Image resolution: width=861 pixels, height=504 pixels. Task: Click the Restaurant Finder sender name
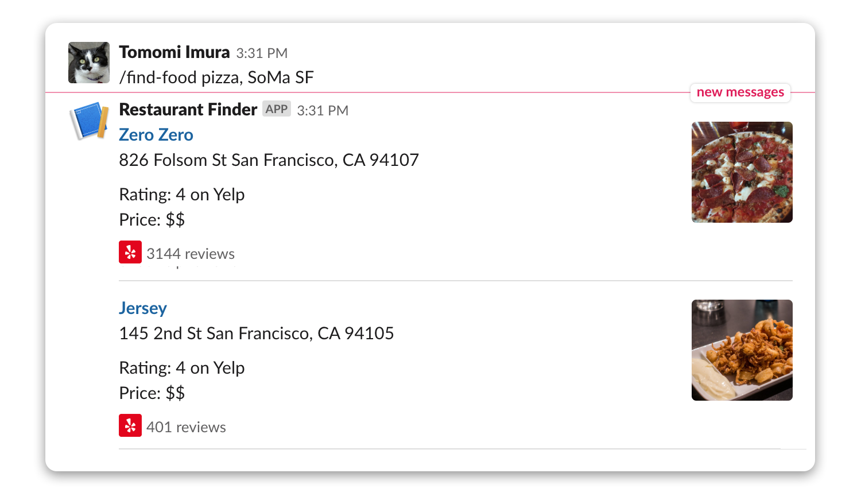tap(188, 110)
